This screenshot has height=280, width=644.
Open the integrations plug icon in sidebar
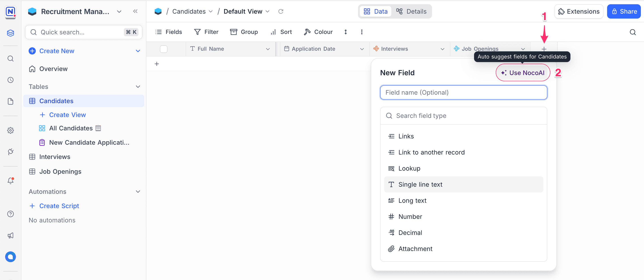[11, 152]
